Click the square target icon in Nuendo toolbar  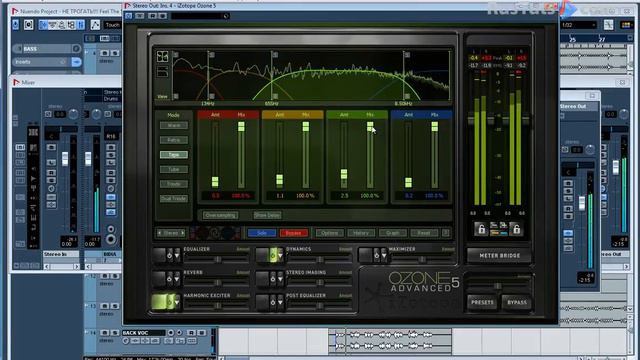coord(28,25)
